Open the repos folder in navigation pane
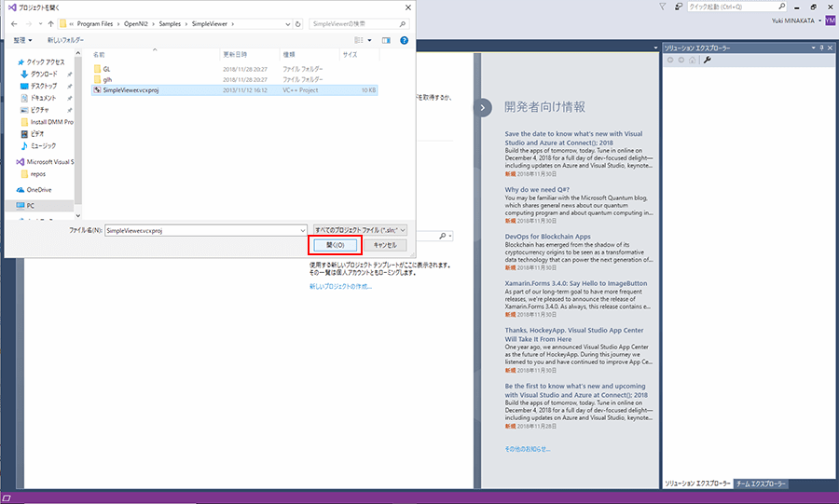839x504 pixels. tap(37, 174)
